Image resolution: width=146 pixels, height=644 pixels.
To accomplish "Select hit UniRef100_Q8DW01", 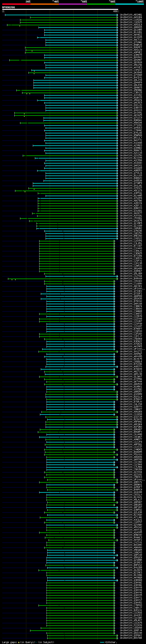I will (x=131, y=485).
